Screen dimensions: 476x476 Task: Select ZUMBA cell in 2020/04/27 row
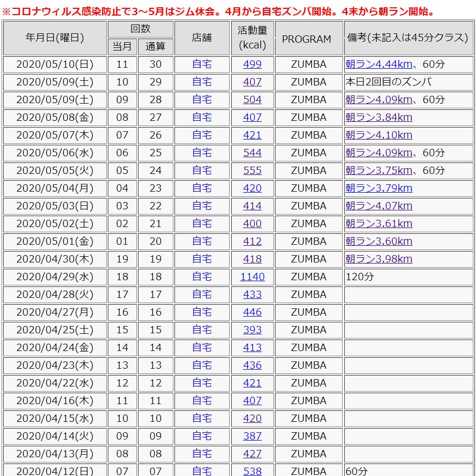tap(309, 312)
